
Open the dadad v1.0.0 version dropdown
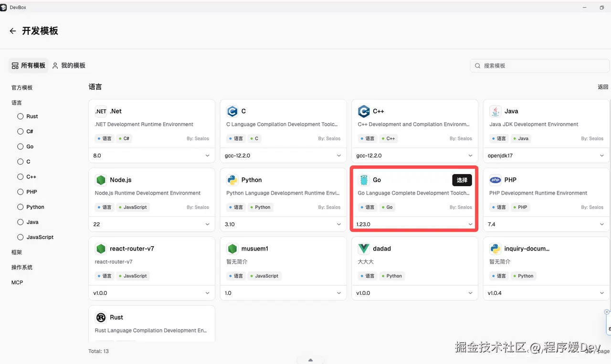415,293
